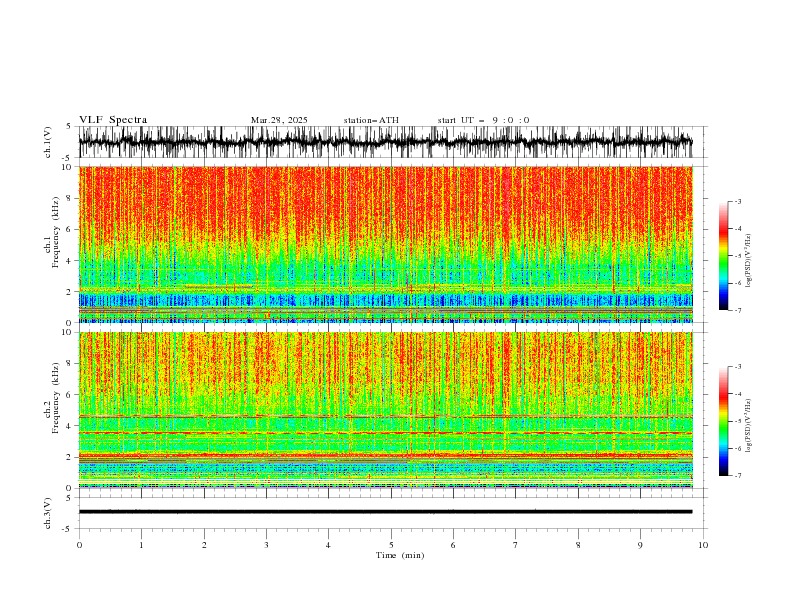Click the time axis tick label "9"
The image size is (792, 612).
pos(640,545)
